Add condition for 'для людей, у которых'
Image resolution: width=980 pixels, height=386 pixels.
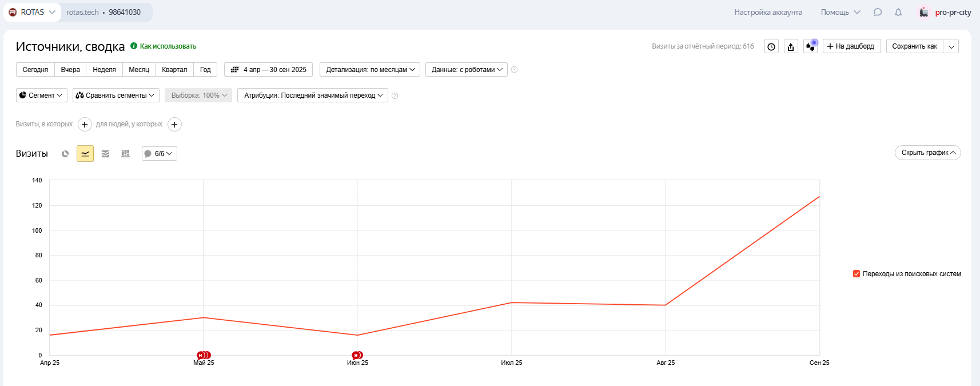tap(174, 125)
